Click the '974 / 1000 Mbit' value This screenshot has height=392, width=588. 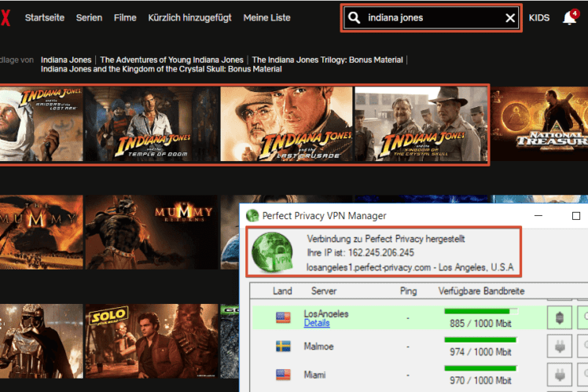(x=480, y=351)
